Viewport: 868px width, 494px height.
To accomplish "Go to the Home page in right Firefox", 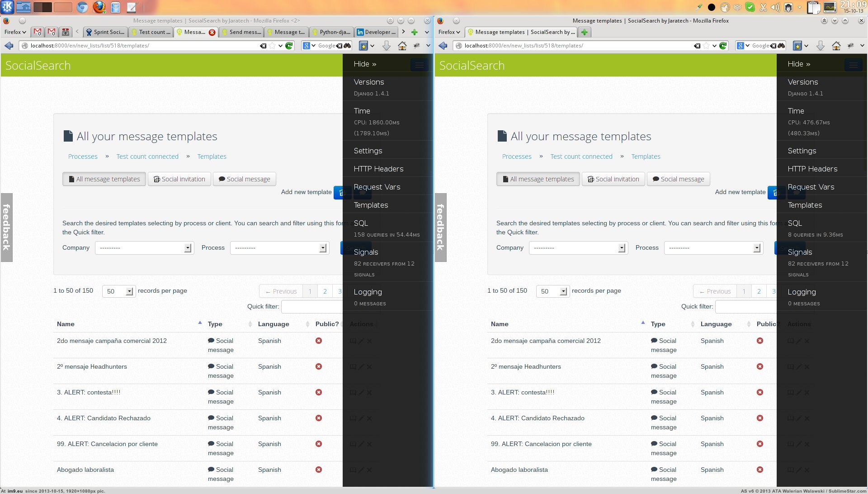I will point(836,46).
